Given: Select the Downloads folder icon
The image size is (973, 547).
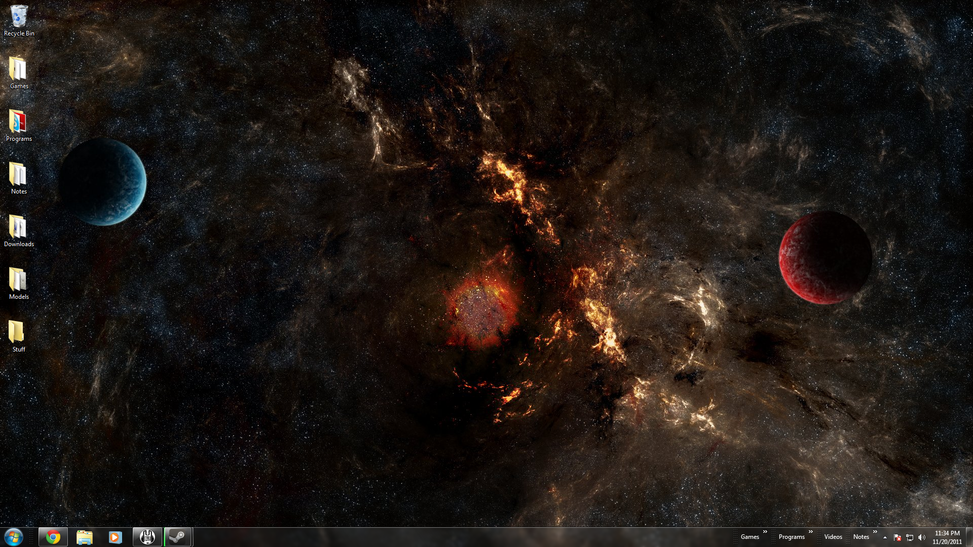Looking at the screenshot, I should coord(18,229).
